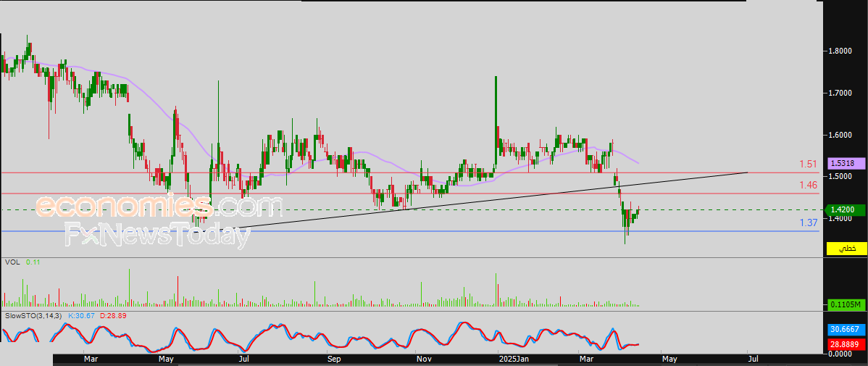Click the blue 30.6667 stochastic K value tag
The height and width of the screenshot is (366, 868).
tap(845, 329)
